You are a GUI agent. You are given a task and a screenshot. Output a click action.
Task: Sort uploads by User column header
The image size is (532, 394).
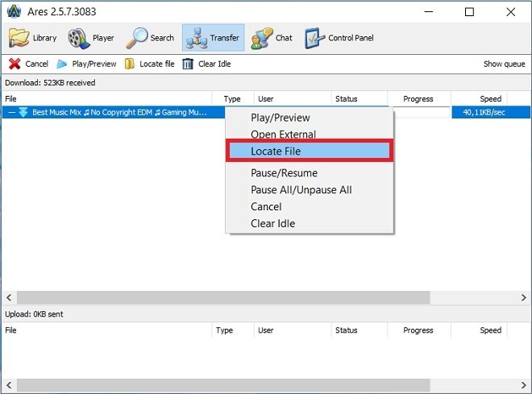(293, 330)
